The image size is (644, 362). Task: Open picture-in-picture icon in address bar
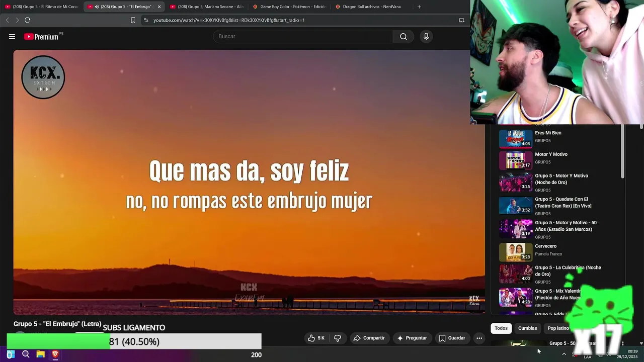pos(461,20)
